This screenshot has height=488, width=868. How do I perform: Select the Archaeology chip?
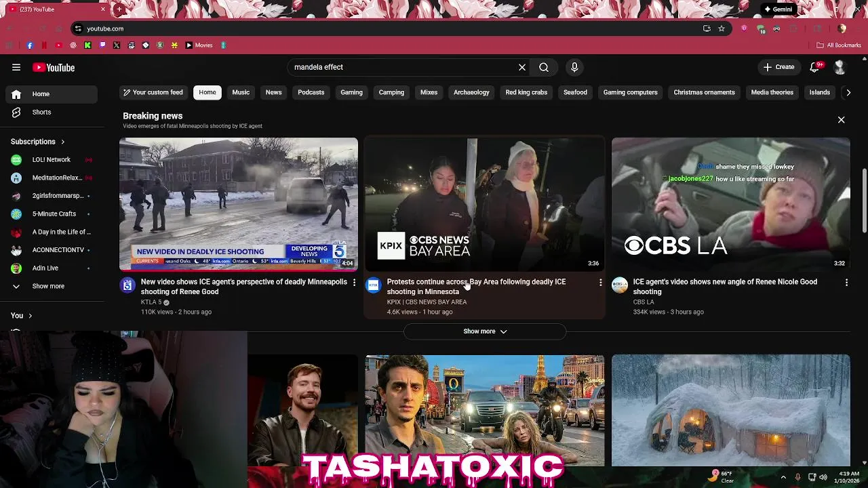click(471, 92)
